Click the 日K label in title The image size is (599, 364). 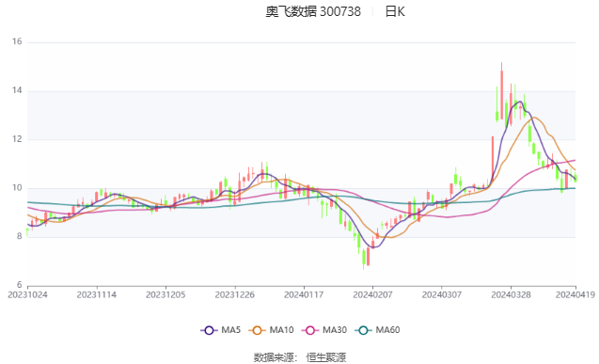395,12
